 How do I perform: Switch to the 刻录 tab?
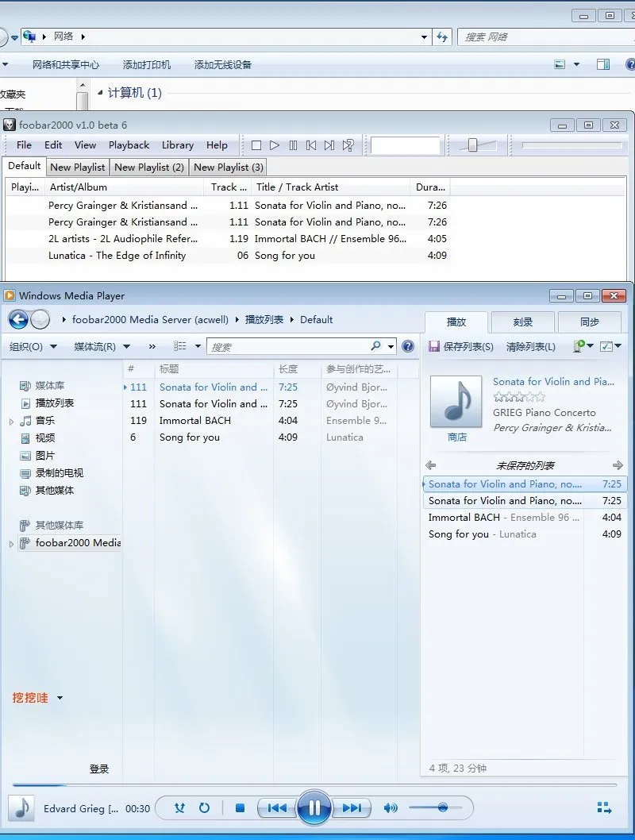(x=523, y=322)
